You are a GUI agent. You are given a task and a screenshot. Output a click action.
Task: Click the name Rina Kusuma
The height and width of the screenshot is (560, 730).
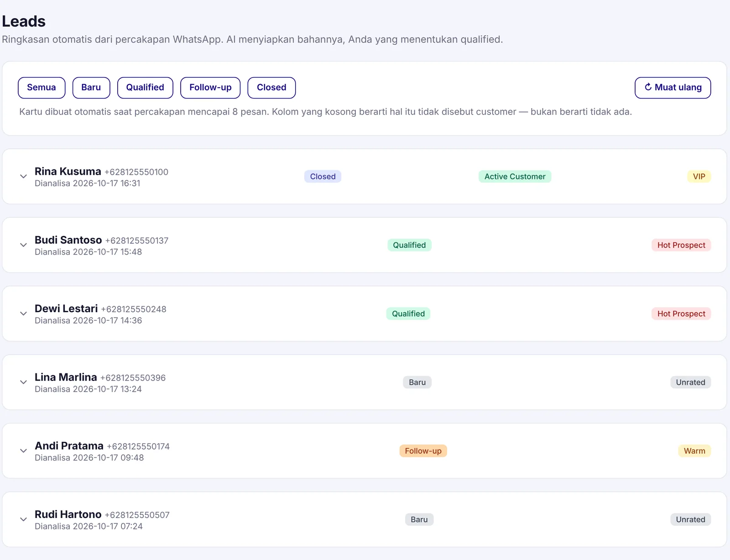click(x=68, y=172)
